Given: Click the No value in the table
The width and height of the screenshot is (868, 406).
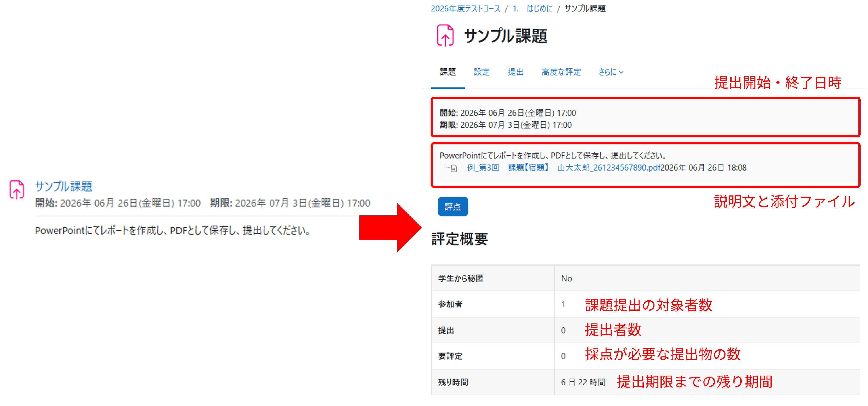Looking at the screenshot, I should [566, 278].
